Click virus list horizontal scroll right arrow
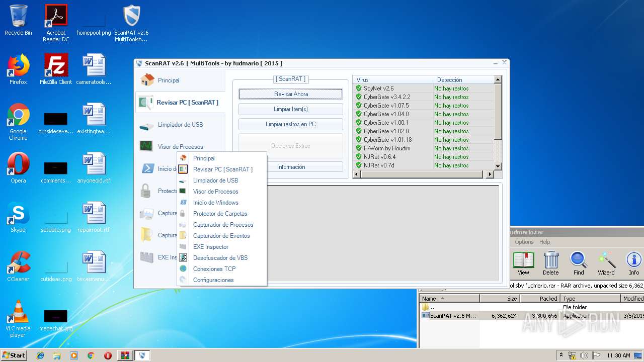This screenshot has width=644, height=362. coord(490,174)
